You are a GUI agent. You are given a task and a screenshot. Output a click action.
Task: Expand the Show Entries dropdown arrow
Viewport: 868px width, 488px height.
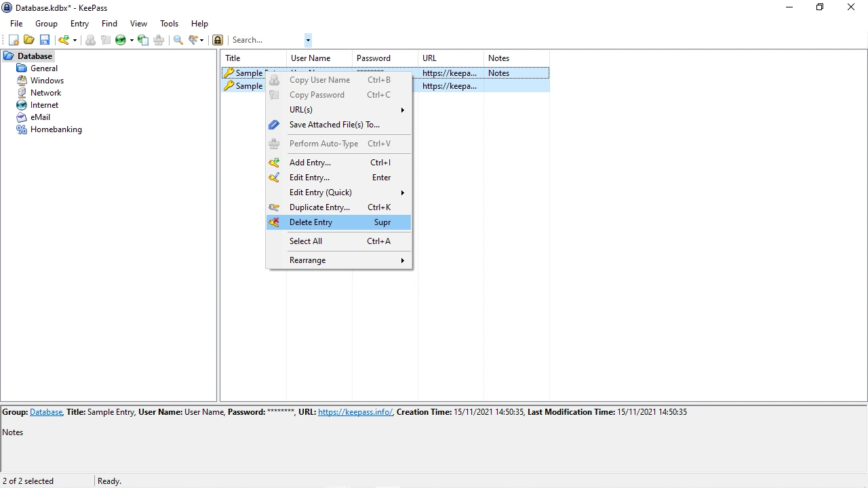201,40
